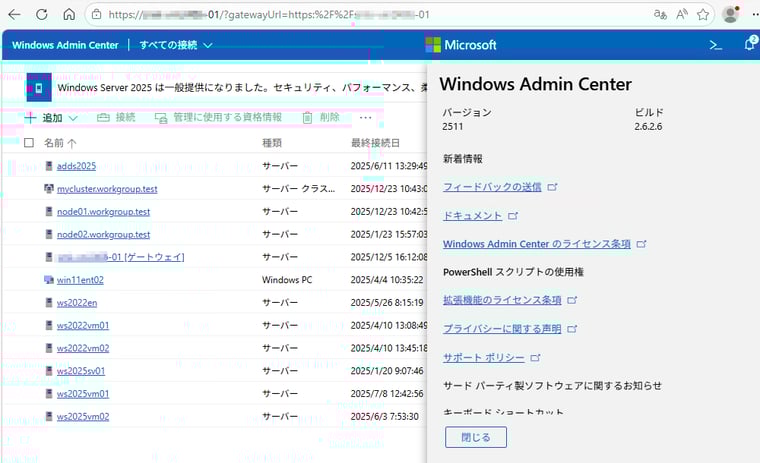This screenshot has height=463, width=760.
Task: Click 削除 (Delete) toolbar button
Action: [x=321, y=117]
